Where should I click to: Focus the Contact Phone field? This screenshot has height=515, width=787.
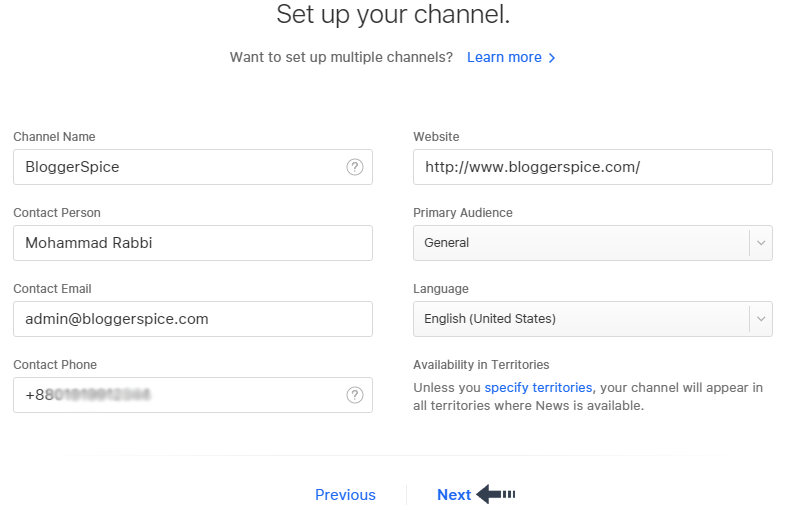coord(193,395)
